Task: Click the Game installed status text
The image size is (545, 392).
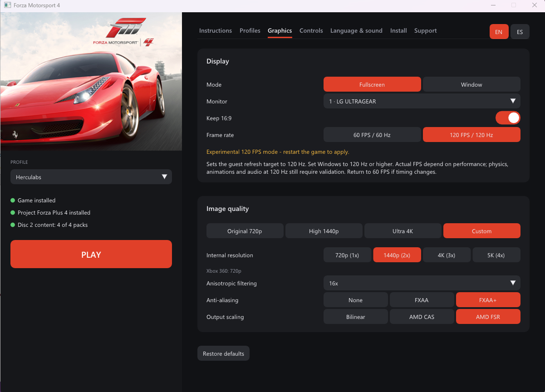Action: click(x=36, y=200)
